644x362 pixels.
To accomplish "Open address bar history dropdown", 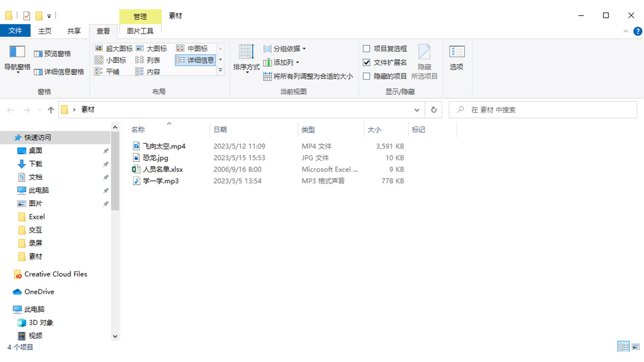I will 417,110.
